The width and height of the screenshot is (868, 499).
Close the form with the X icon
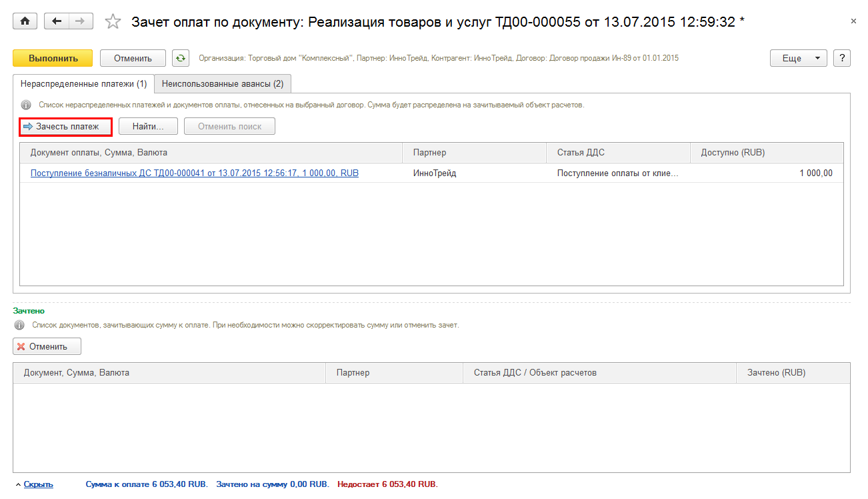854,21
